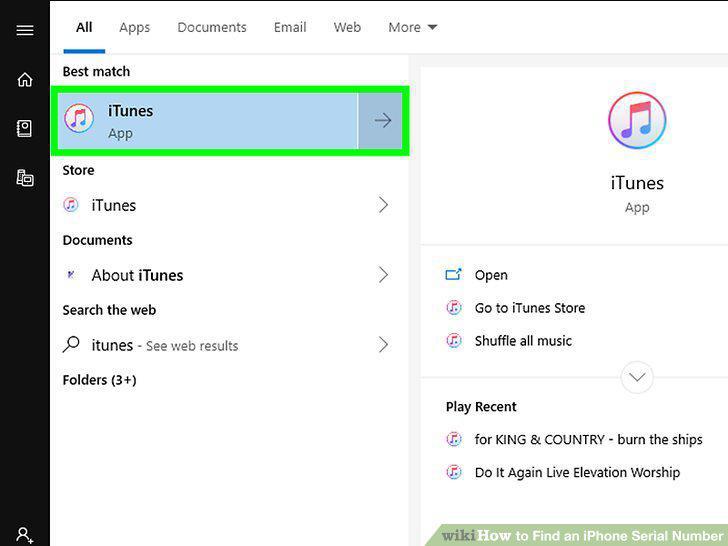Screen dimensions: 728x546
Task: Switch to the Email tab
Action: tap(290, 27)
